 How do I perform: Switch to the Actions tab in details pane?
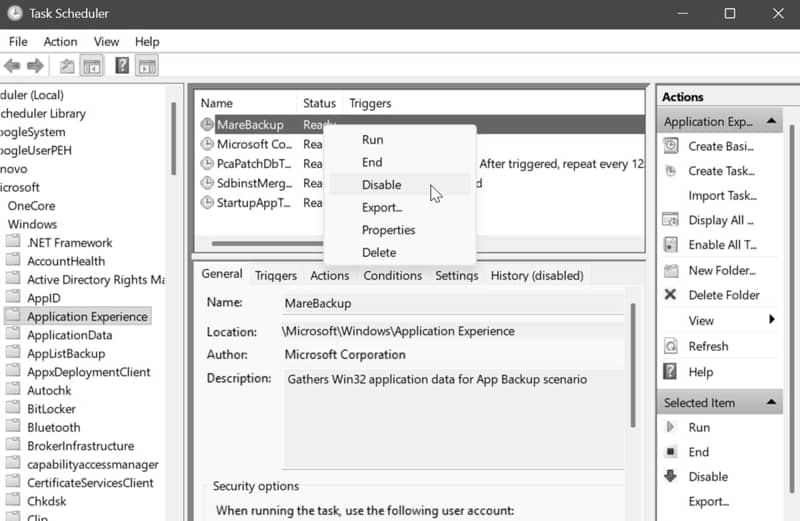tap(330, 276)
